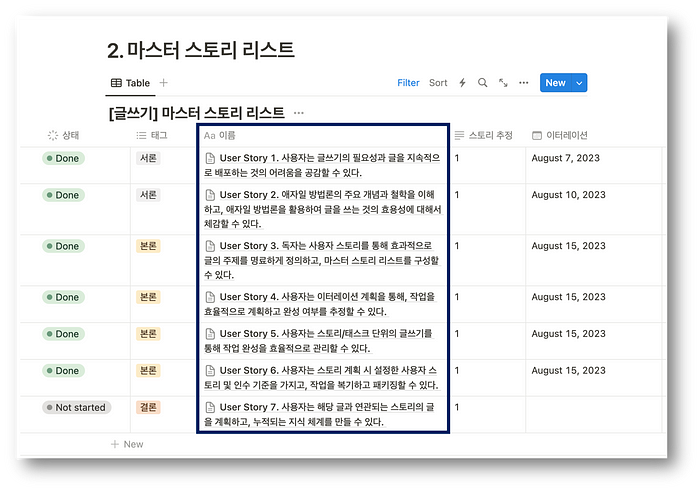Open User Story 3 page link

(322, 260)
